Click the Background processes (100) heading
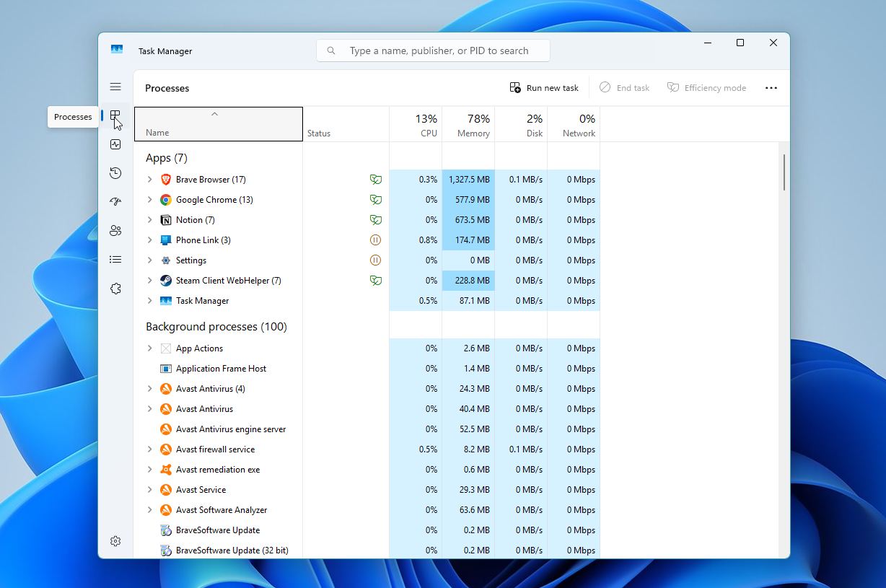This screenshot has width=886, height=588. point(216,327)
